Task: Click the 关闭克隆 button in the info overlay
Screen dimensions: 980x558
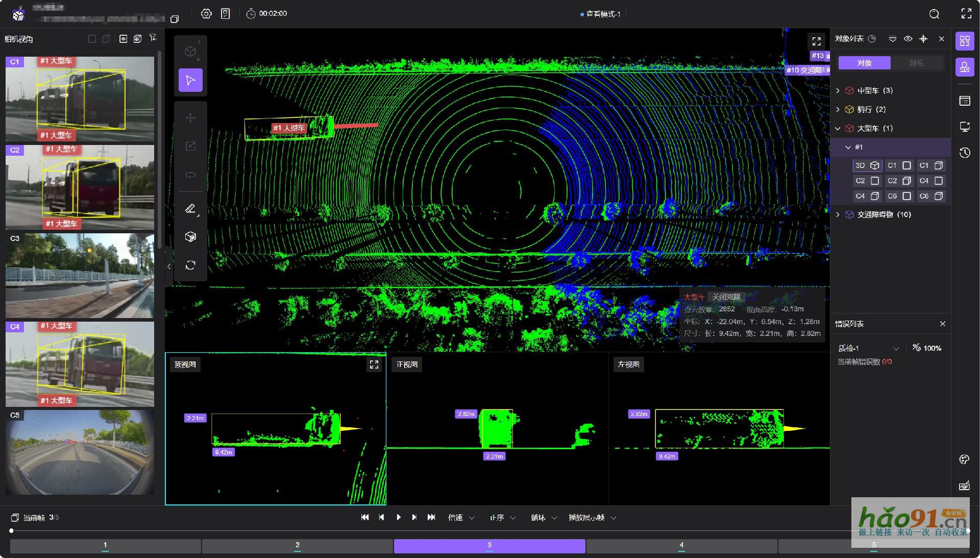Action: [726, 297]
